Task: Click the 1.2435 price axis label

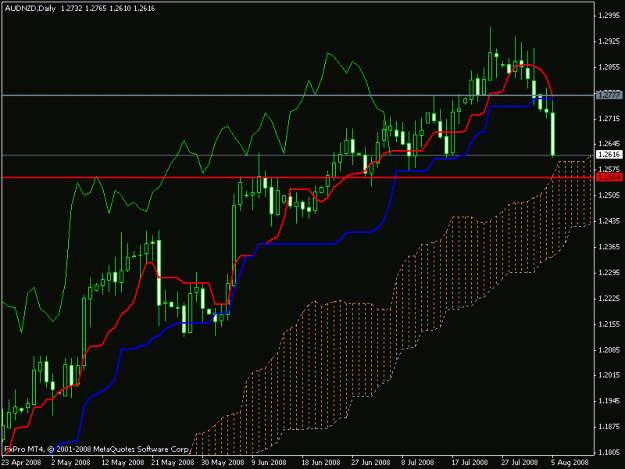Action: tap(609, 221)
